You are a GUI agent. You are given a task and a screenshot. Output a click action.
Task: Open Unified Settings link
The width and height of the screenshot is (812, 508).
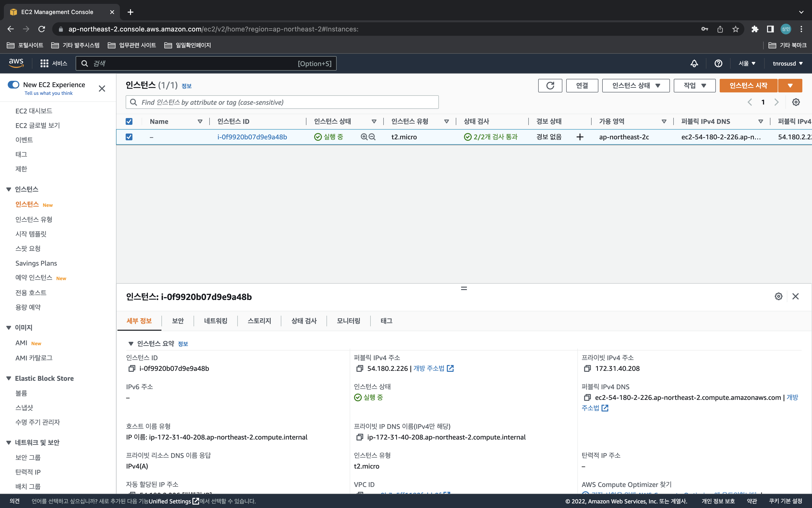[x=174, y=501]
